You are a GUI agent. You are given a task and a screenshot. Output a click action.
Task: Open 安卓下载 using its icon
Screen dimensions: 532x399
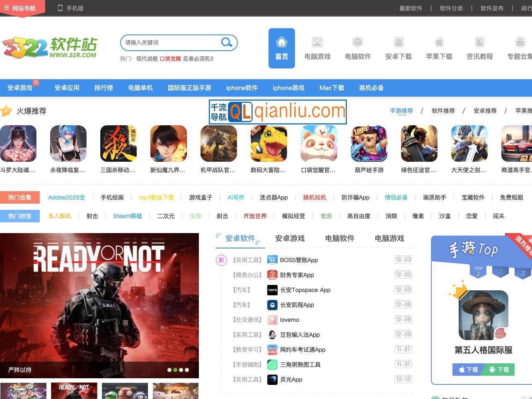pos(398,41)
